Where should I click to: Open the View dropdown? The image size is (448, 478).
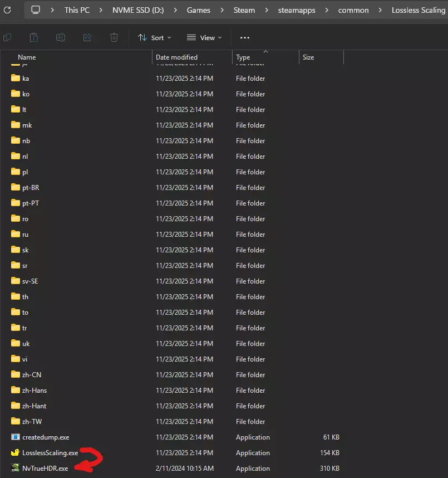204,37
